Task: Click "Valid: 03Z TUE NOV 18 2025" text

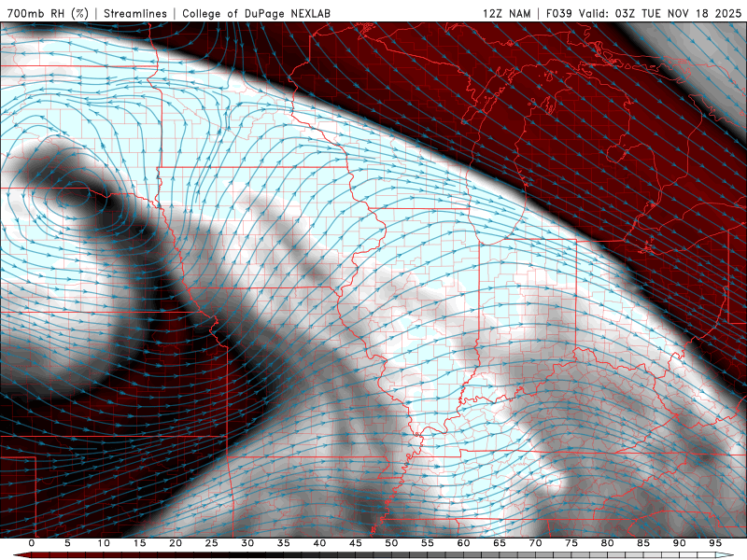Action: pos(660,13)
